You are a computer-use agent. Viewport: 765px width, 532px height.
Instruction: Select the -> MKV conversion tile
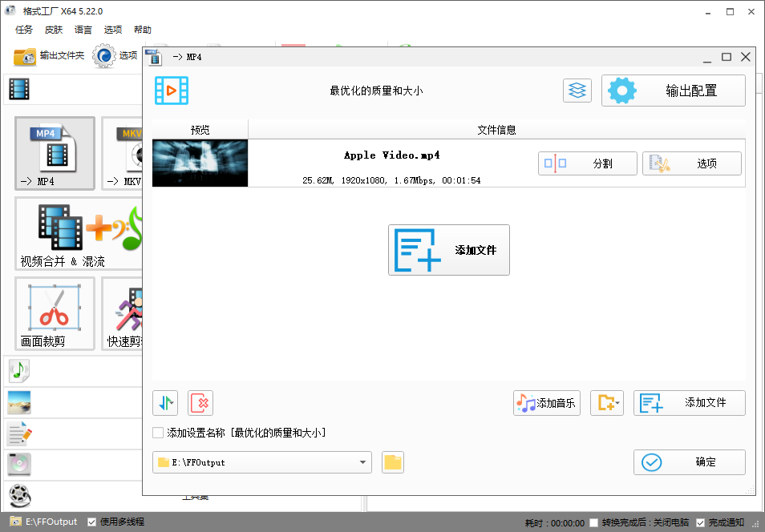122,153
